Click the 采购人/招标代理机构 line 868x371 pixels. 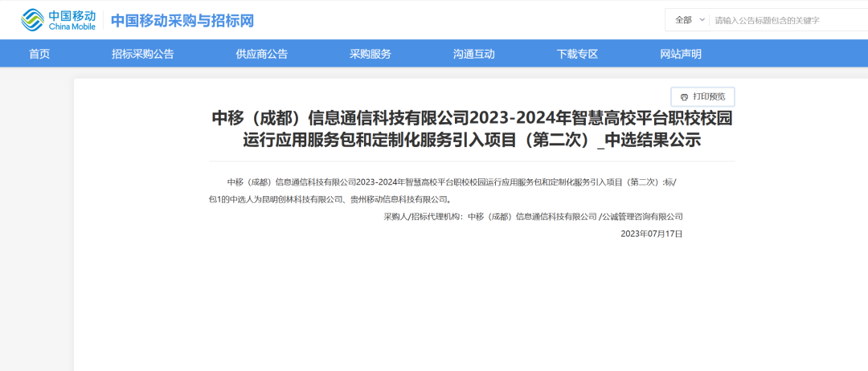533,216
